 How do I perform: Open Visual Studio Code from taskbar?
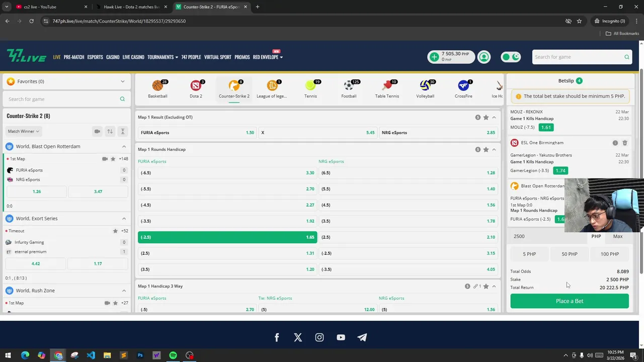[x=91, y=355]
